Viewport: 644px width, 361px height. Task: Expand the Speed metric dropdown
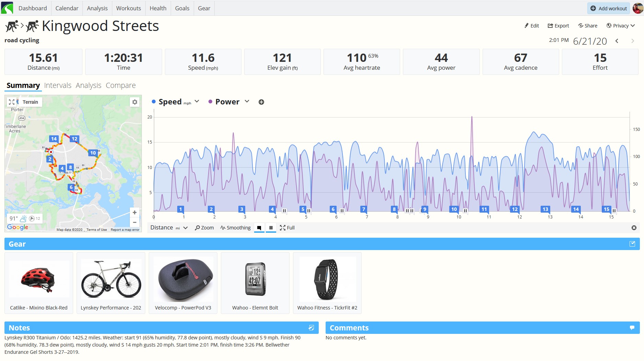(197, 101)
